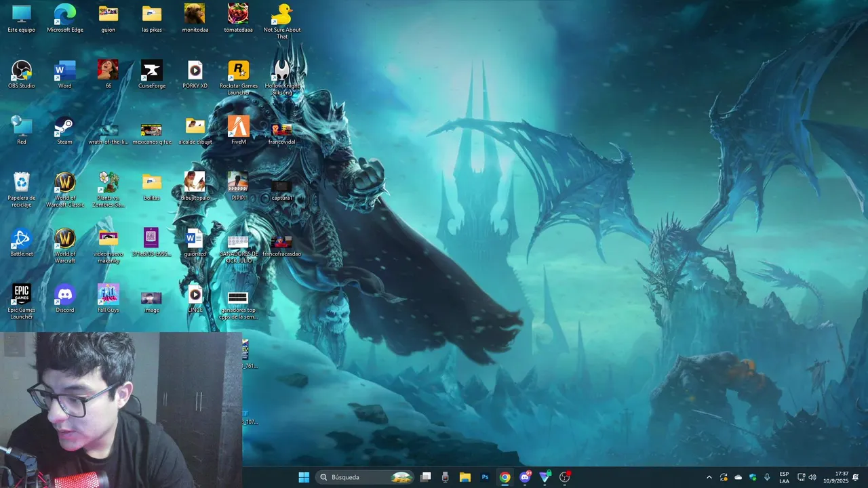868x488 pixels.
Task: Show hidden system tray icons
Action: (x=709, y=477)
